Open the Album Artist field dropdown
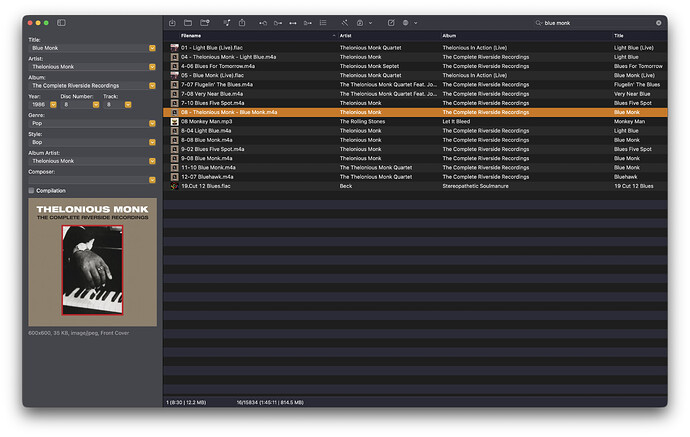 tap(152, 161)
